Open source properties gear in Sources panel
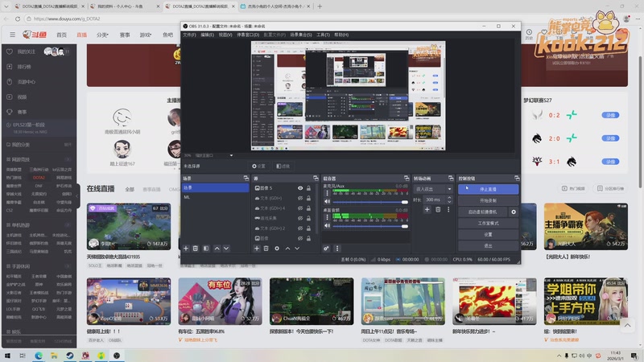This screenshot has height=362, width=644. 277,249
